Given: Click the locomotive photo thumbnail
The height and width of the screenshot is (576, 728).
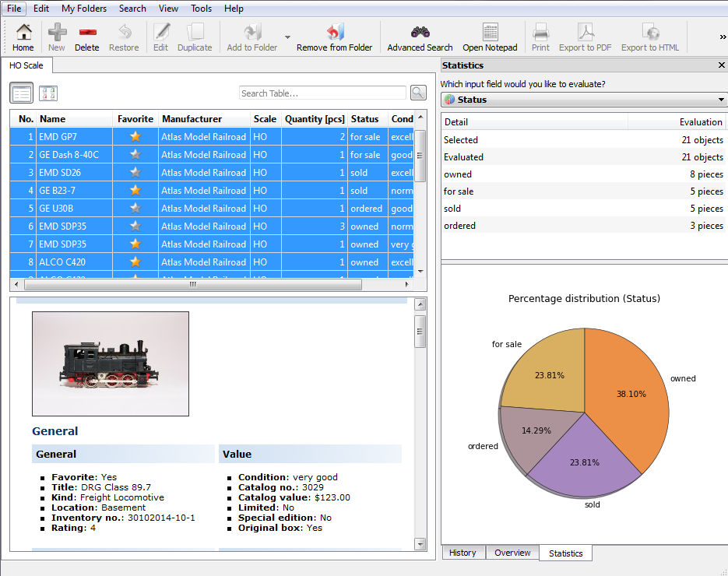Looking at the screenshot, I should (111, 364).
